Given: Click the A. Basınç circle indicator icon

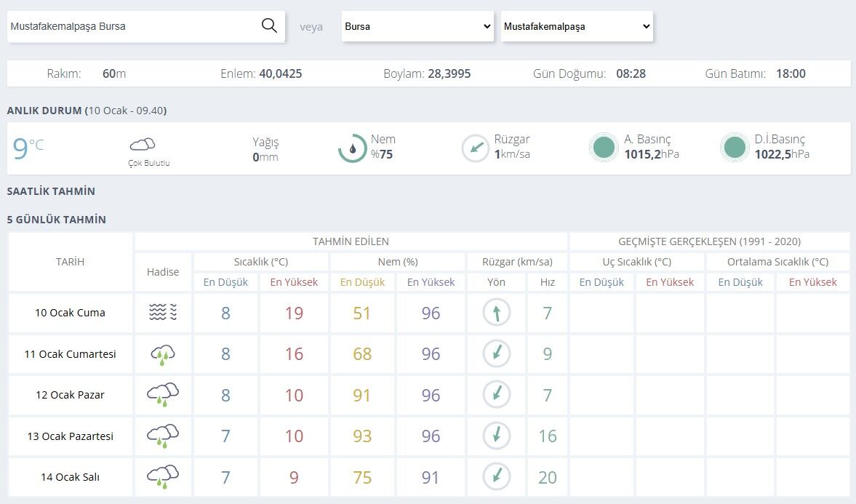Looking at the screenshot, I should pos(604,147).
